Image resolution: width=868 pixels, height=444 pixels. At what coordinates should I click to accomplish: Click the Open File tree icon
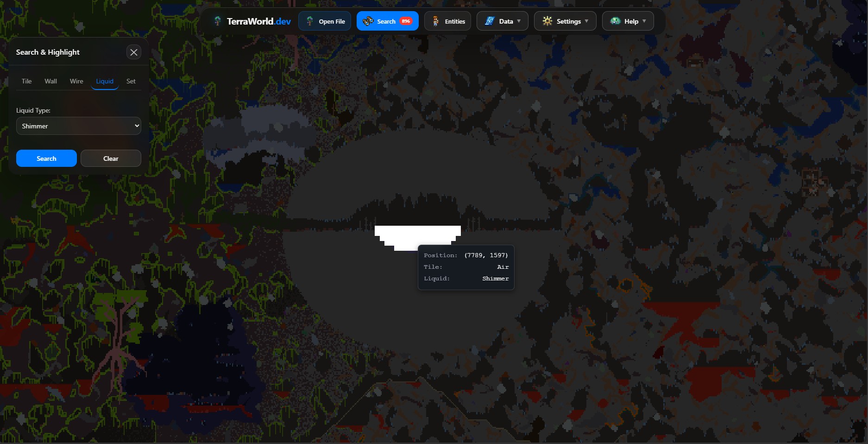tap(310, 21)
